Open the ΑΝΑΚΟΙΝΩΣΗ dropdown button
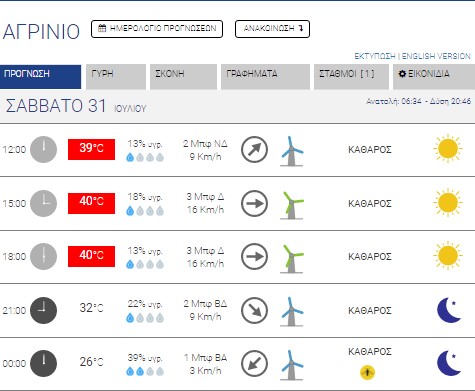Image resolution: width=475 pixels, height=391 pixels. click(x=272, y=29)
